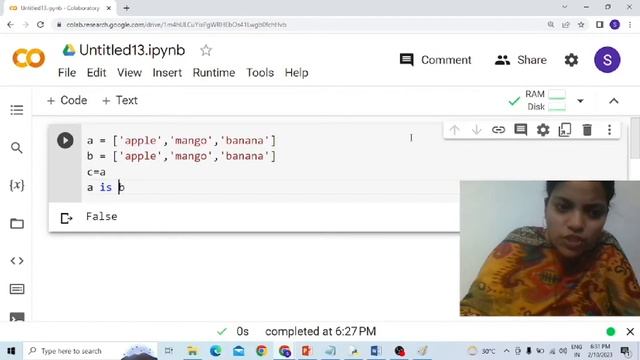Open the Tools menu
The height and width of the screenshot is (360, 640).
[260, 73]
